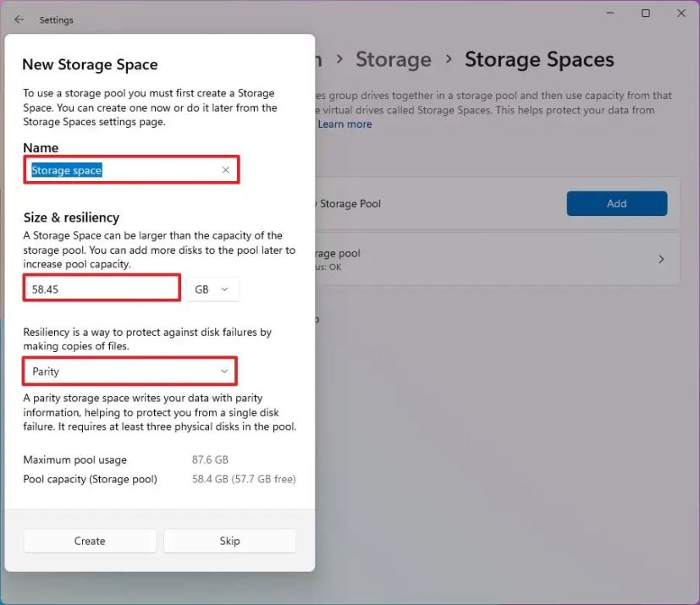Click the size field showing 58.45
700x605 pixels.
click(x=102, y=289)
